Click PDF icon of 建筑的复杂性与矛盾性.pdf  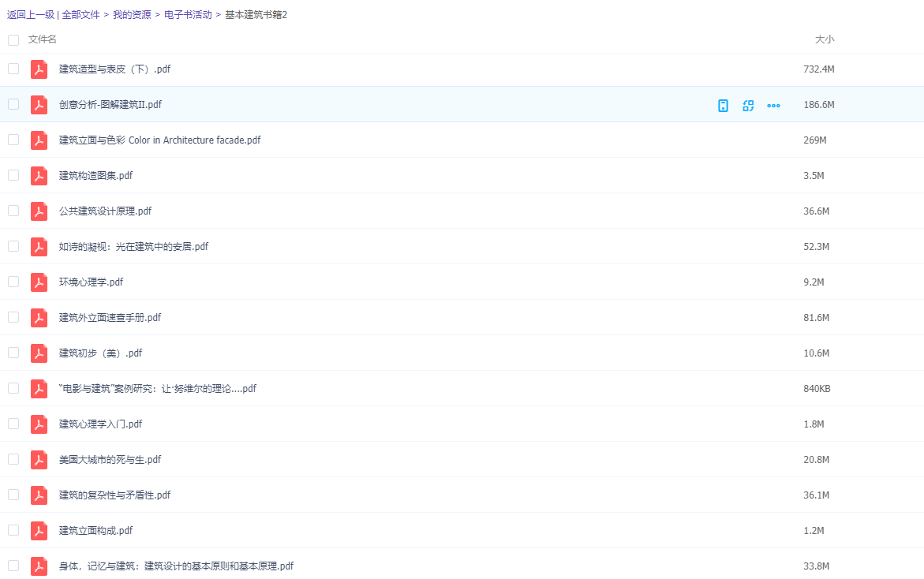tap(39, 495)
